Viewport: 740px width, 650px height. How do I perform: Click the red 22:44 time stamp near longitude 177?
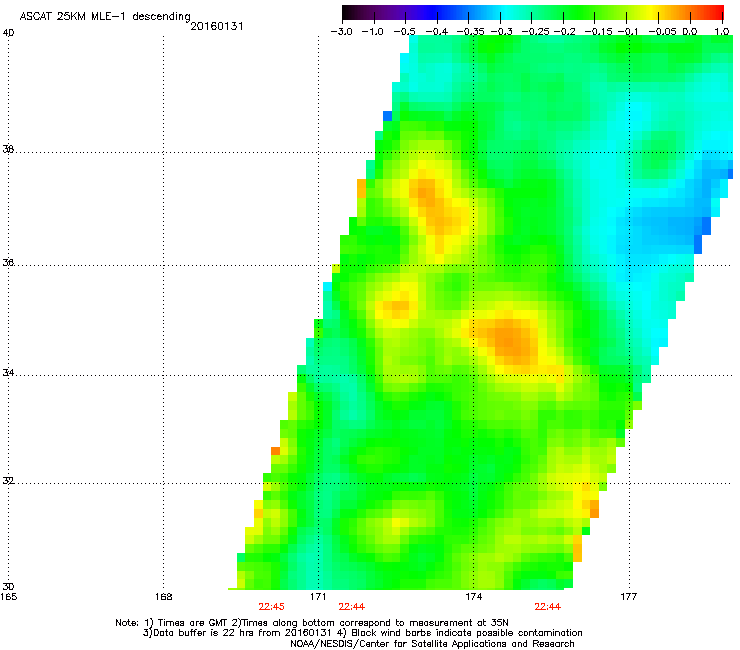[x=547, y=607]
